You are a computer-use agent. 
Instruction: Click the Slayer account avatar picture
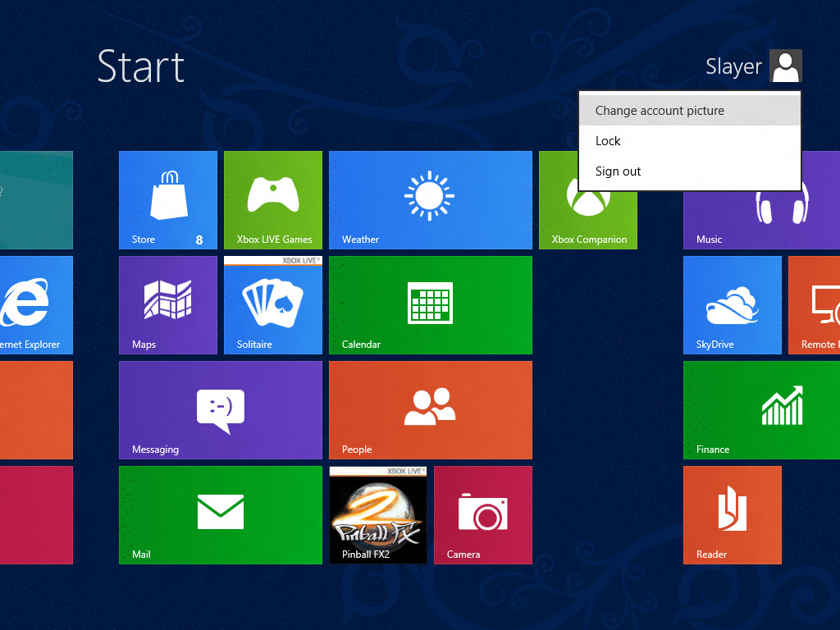tap(785, 66)
